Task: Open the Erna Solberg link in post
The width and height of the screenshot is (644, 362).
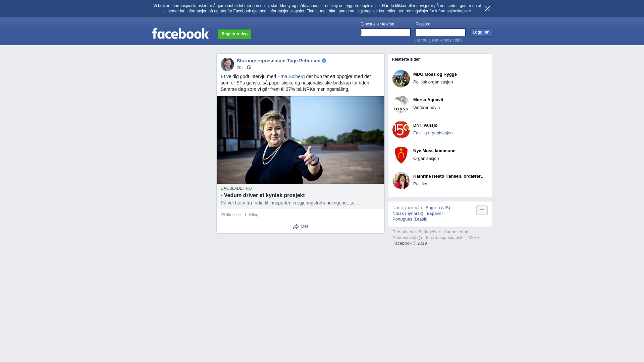Action: click(x=291, y=76)
